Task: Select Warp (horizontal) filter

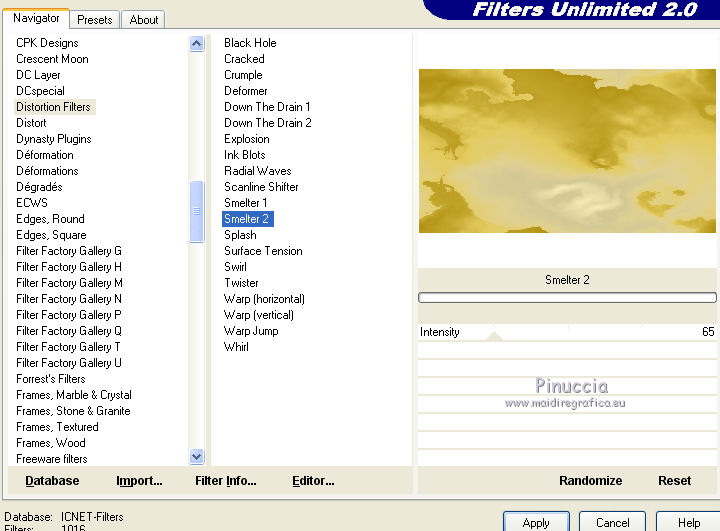Action: [264, 299]
